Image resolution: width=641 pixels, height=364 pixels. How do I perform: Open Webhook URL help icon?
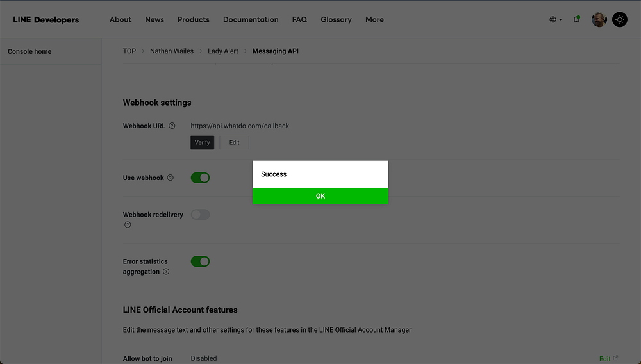(172, 126)
